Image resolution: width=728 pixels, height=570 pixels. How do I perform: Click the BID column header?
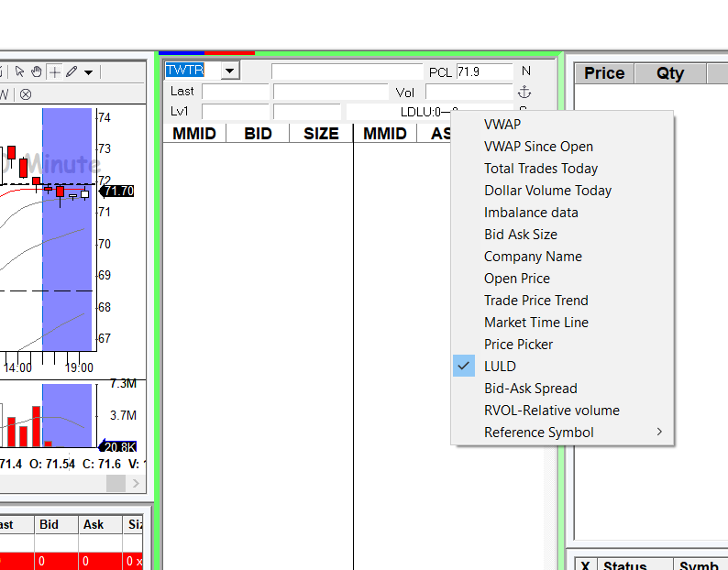pos(258,134)
